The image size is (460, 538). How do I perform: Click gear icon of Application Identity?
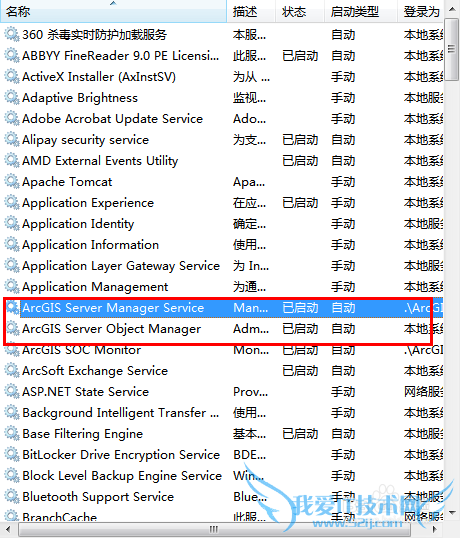click(12, 223)
